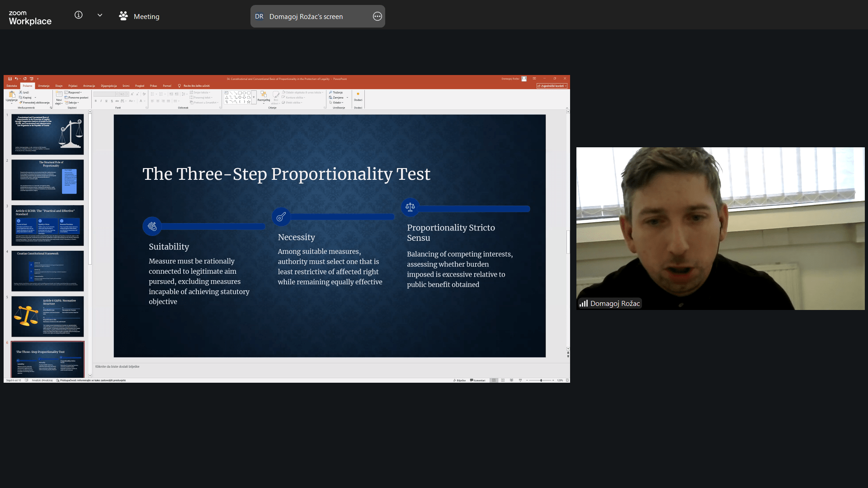868x488 pixels.
Task: Click the Traženje search tool
Action: pos(336,93)
